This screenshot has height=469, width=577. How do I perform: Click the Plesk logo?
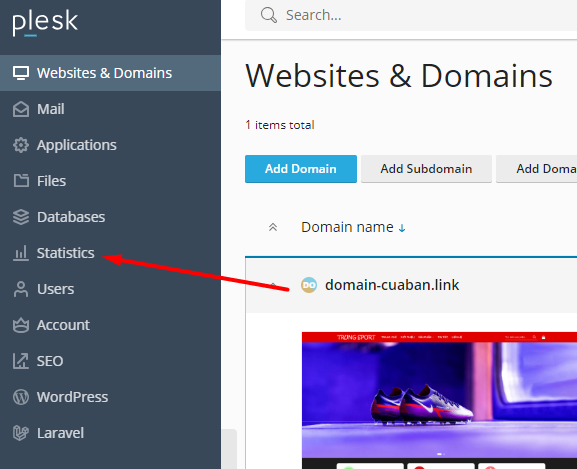(x=45, y=24)
